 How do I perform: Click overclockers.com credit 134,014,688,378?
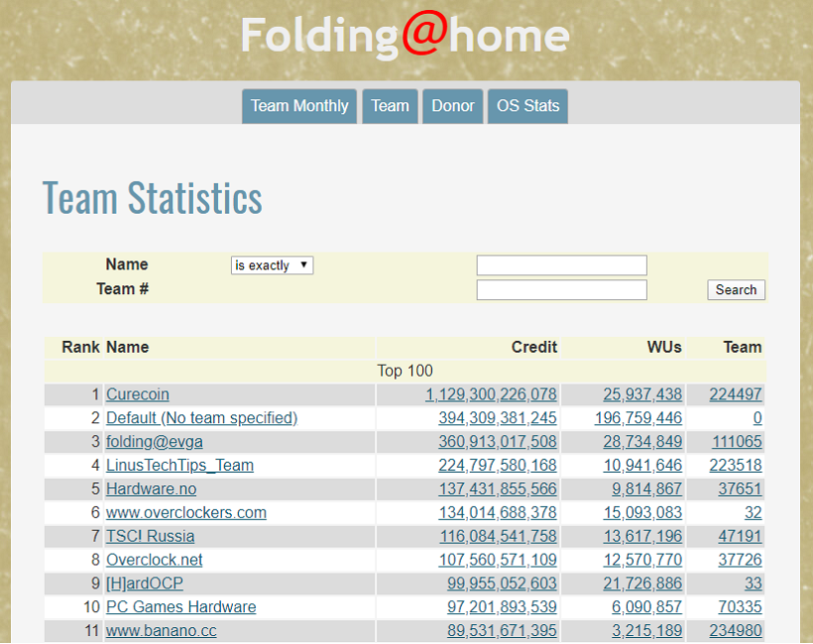pos(498,513)
